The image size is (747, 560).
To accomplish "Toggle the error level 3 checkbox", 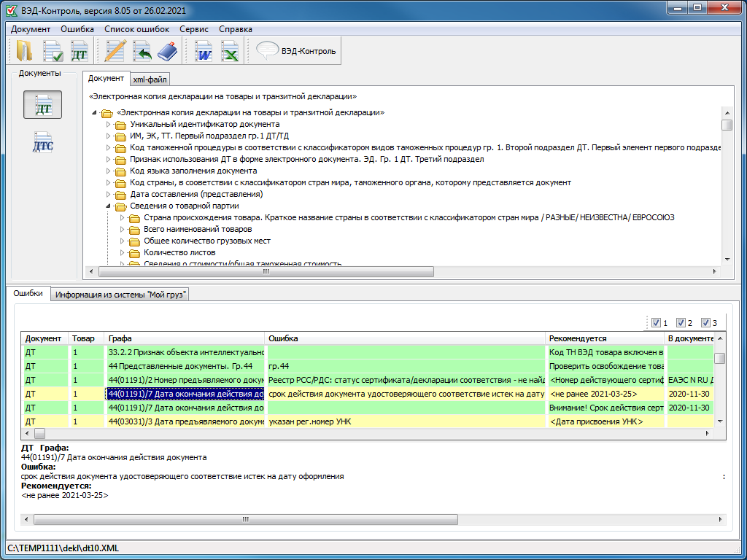I will click(x=705, y=323).
